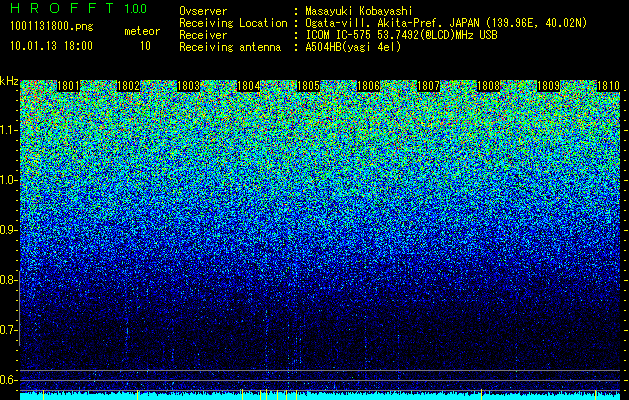Click the 0.8 frequency axis label
Viewport: 629px width, 400px height.
8,280
